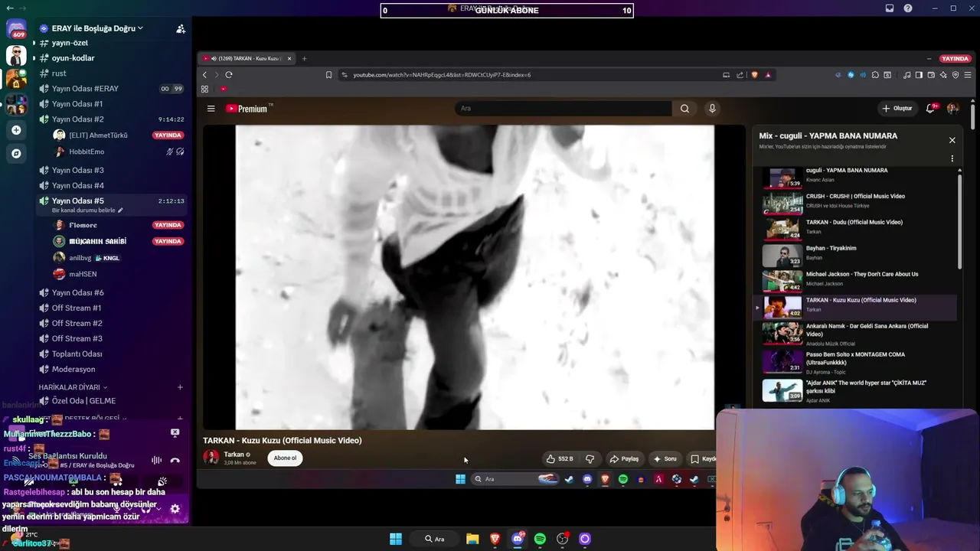Open Discord direct messages home icon
This screenshot has height=551, width=980.
coord(16,30)
